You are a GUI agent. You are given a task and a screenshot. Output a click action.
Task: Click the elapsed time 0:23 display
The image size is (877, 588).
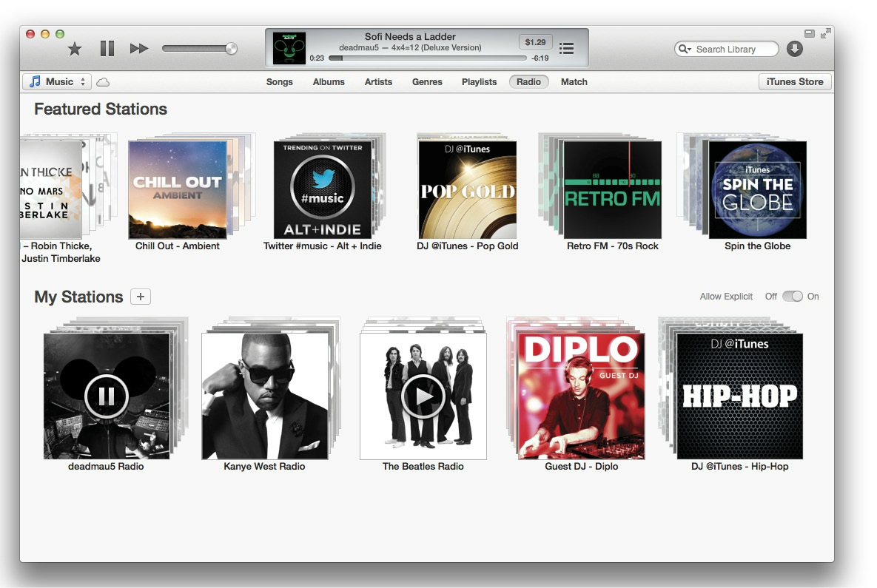(x=317, y=58)
